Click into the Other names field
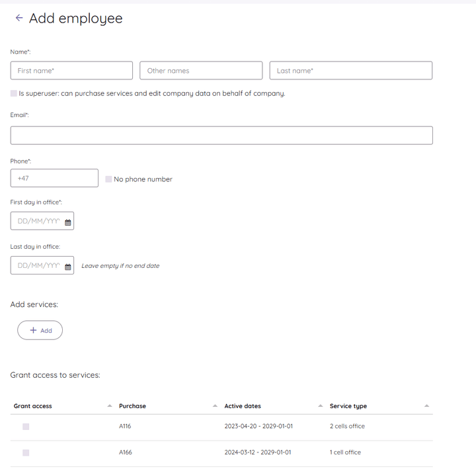The image size is (476, 469). click(201, 71)
